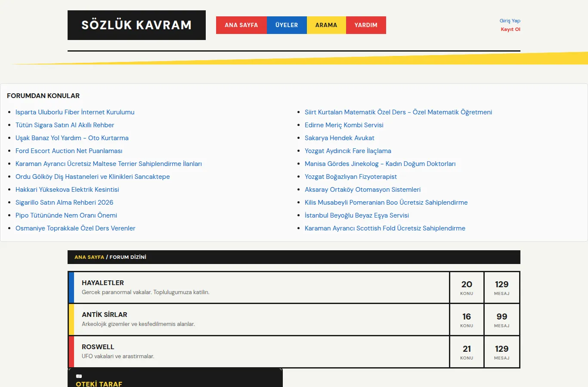
Task: Open the Sigarillo Satın Alma Rehberi 2026 topic
Action: point(65,203)
